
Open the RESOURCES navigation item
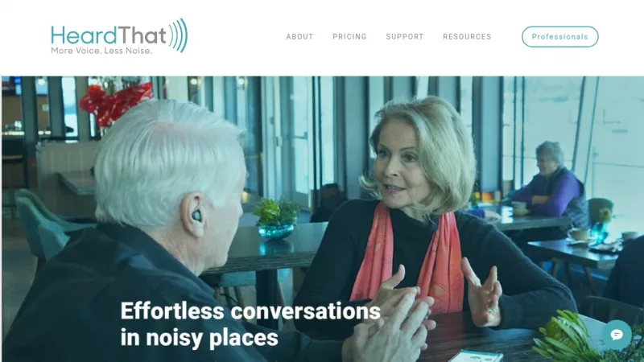pyautogui.click(x=467, y=36)
